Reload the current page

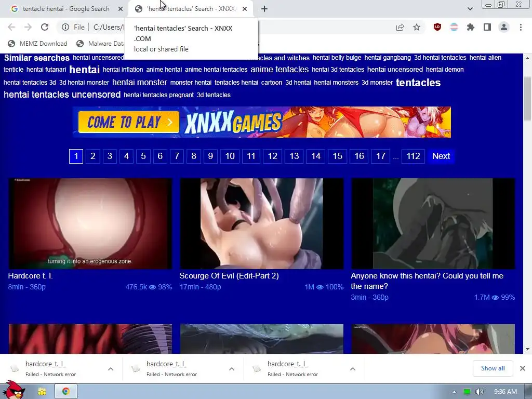[45, 27]
